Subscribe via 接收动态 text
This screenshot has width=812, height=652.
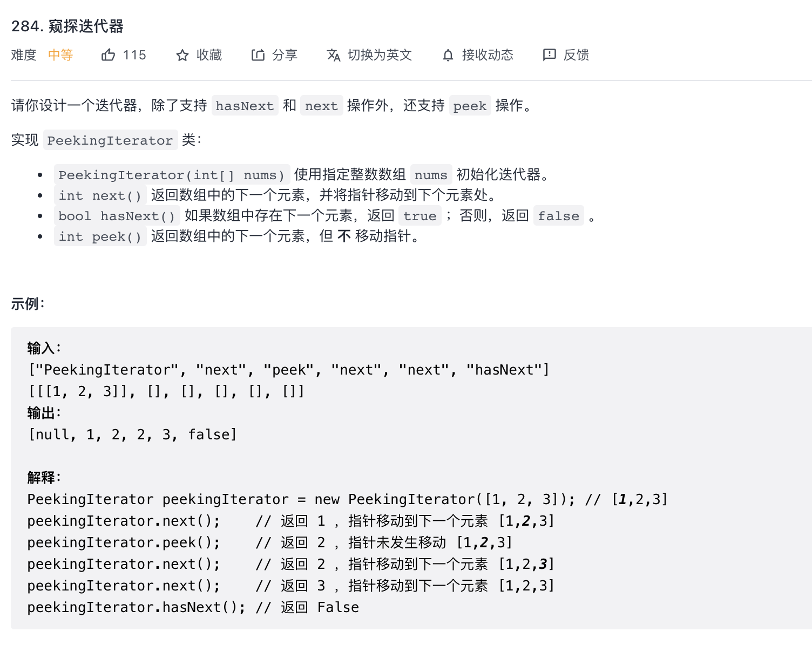pyautogui.click(x=488, y=55)
